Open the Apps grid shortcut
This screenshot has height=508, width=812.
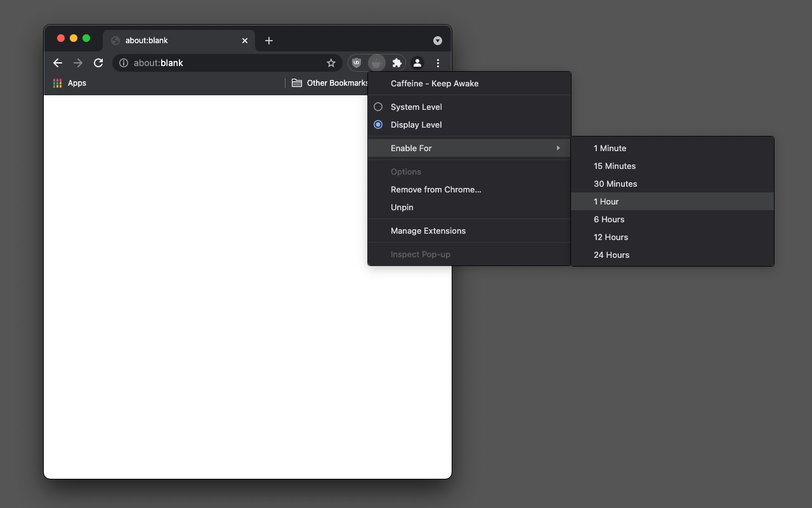click(x=57, y=83)
